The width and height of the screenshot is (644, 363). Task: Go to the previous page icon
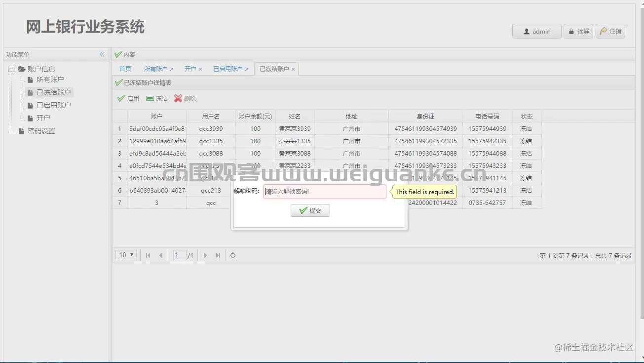click(x=161, y=255)
